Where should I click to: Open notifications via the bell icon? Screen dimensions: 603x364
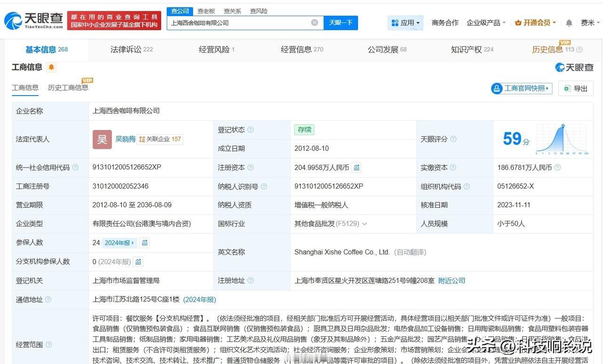point(569,23)
